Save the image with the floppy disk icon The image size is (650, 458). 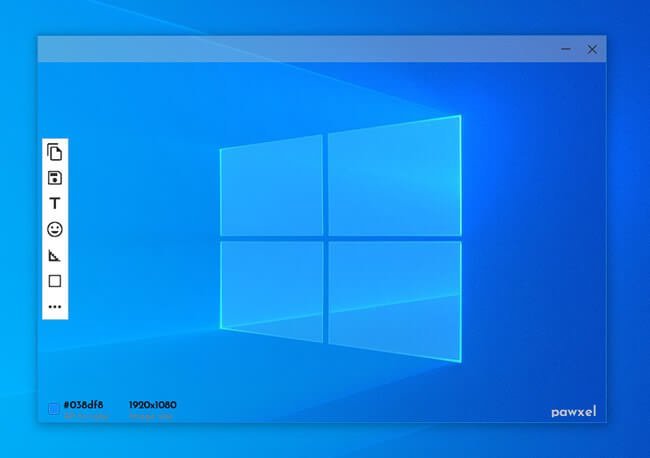(55, 178)
